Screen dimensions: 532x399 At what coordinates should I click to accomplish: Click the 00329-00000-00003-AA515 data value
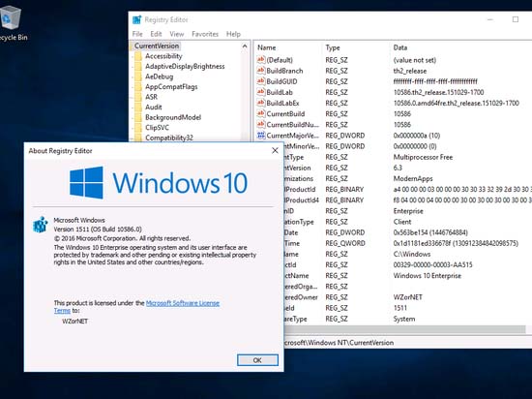[432, 264]
